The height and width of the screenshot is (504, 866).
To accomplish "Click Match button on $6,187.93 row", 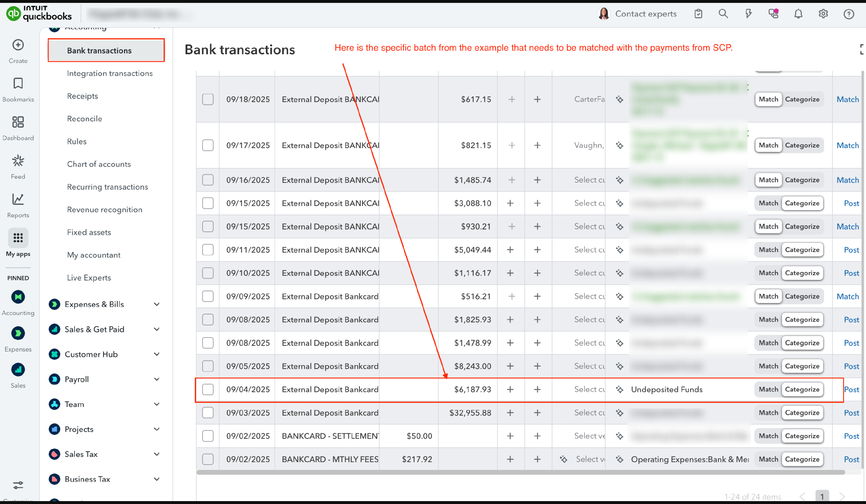I will click(x=768, y=389).
